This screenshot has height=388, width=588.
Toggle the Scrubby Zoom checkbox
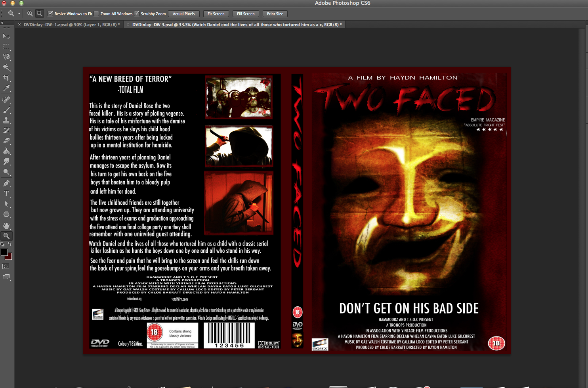click(x=137, y=13)
